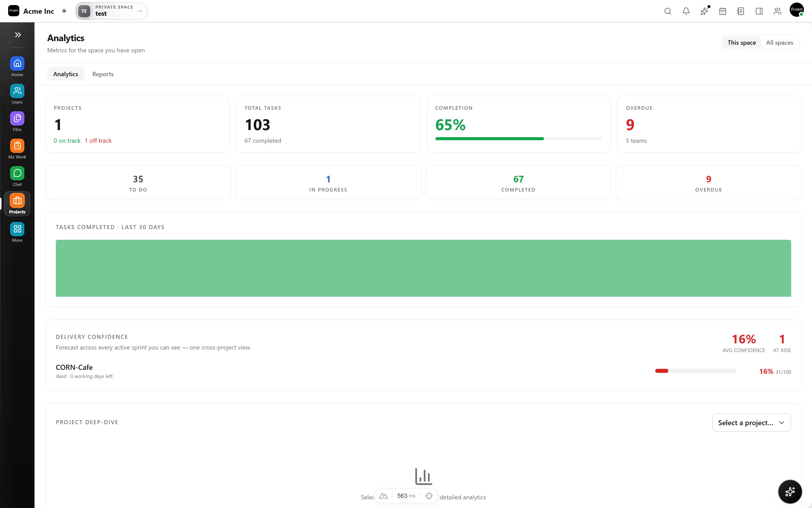Image resolution: width=812 pixels, height=508 pixels.
Task: Click the Analytics page heading
Action: point(66,38)
